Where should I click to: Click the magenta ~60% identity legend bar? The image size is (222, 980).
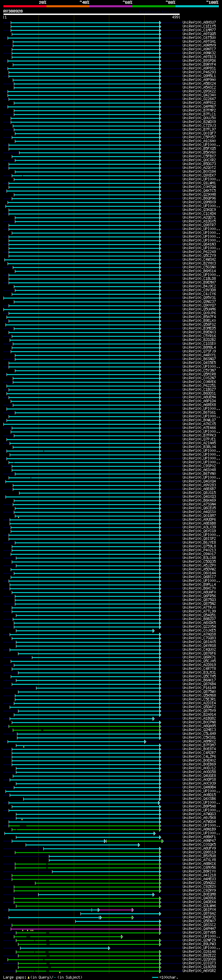pyautogui.click(x=111, y=6)
